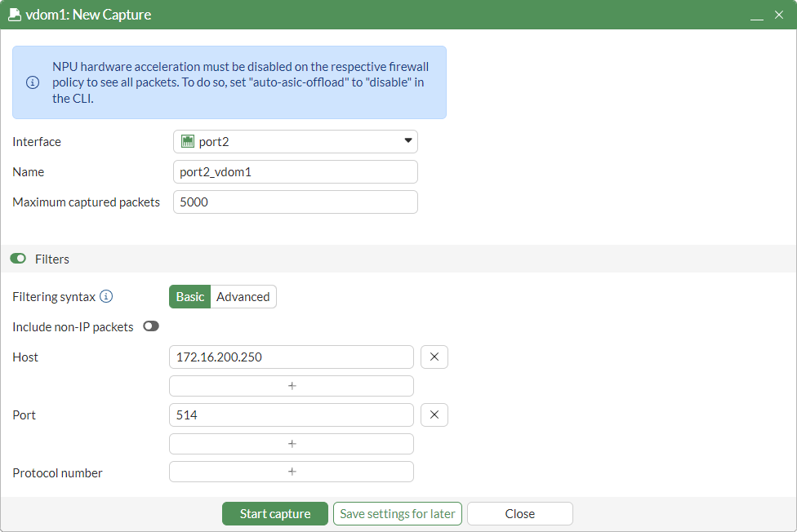Click the Host address input field

click(291, 357)
